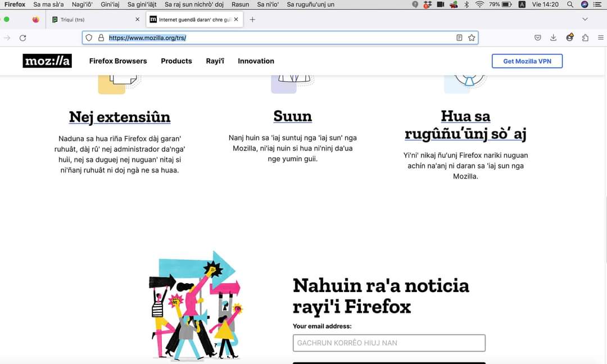The image size is (607, 364).
Task: Click the newsletter people illustration
Action: [196, 306]
